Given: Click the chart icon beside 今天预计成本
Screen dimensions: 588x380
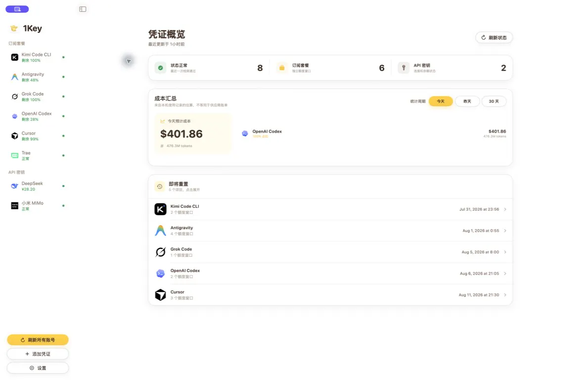Looking at the screenshot, I should tap(162, 121).
